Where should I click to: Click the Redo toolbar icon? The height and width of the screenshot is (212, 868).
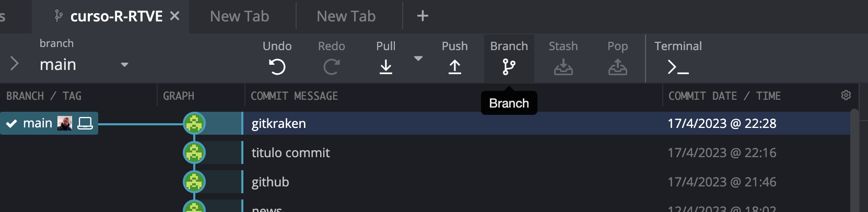point(331,66)
